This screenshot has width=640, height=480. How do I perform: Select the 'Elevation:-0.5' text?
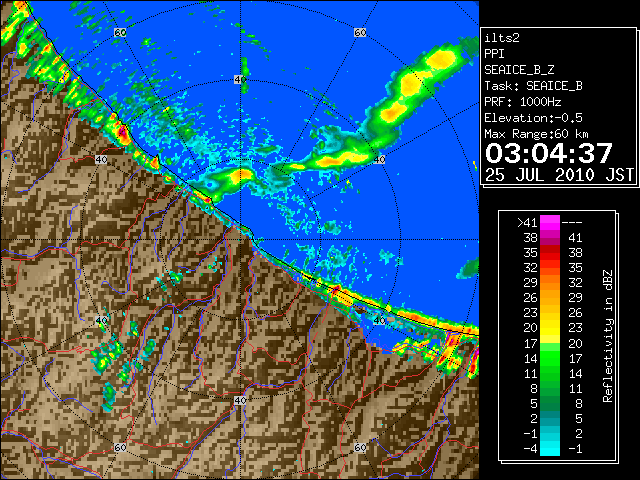click(x=533, y=118)
